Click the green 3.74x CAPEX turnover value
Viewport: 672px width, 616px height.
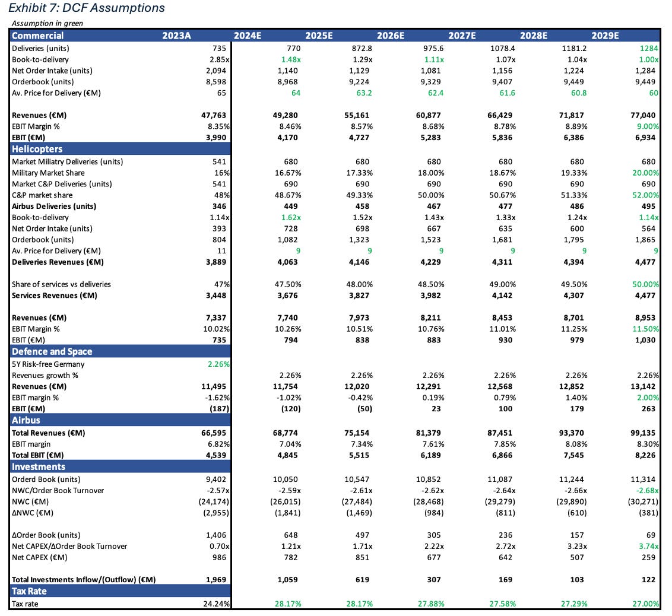(649, 547)
